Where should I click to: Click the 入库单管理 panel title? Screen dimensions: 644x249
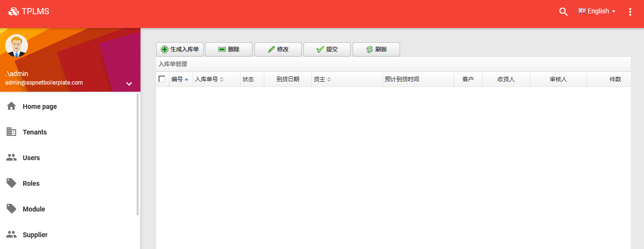173,64
